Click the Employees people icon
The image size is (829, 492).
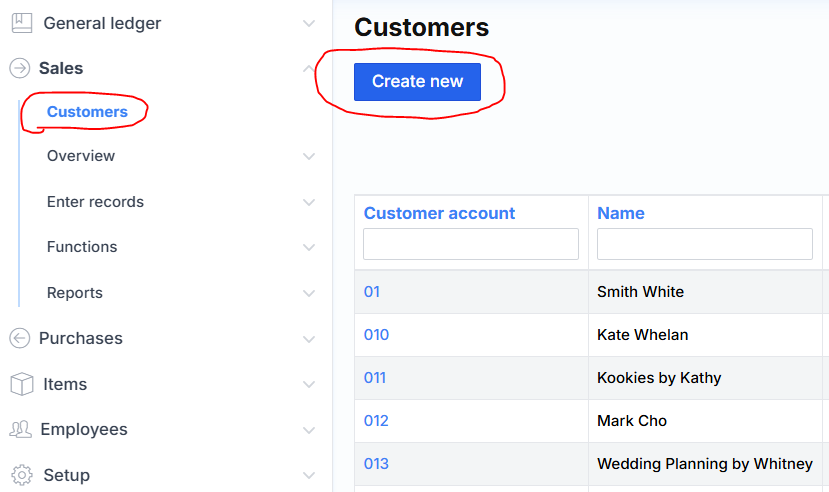[x=20, y=430]
